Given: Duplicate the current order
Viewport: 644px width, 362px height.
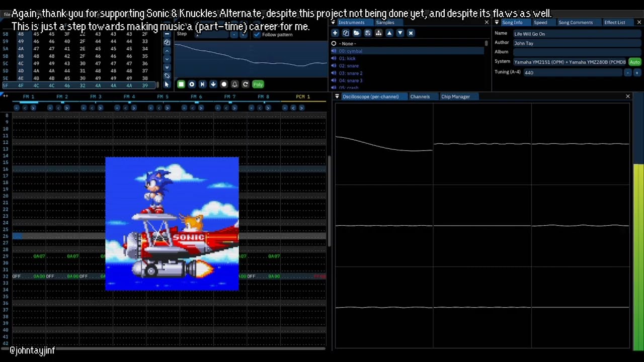Looking at the screenshot, I should (167, 42).
